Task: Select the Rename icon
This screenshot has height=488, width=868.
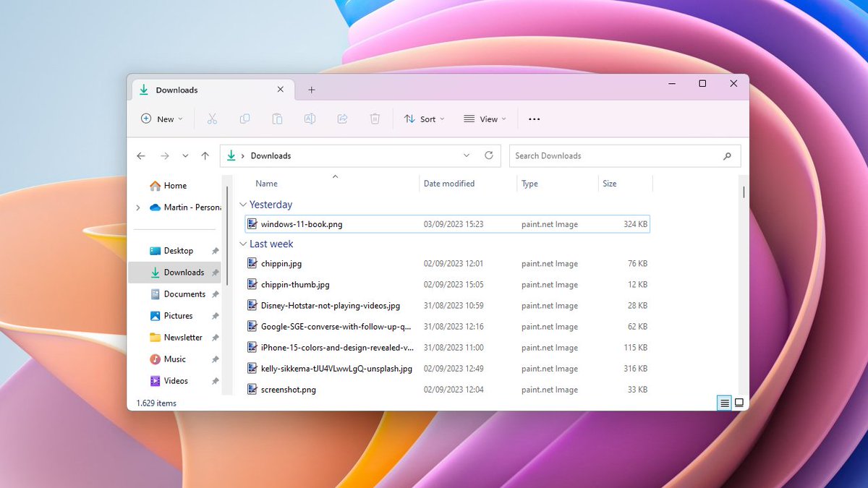Action: (x=310, y=119)
